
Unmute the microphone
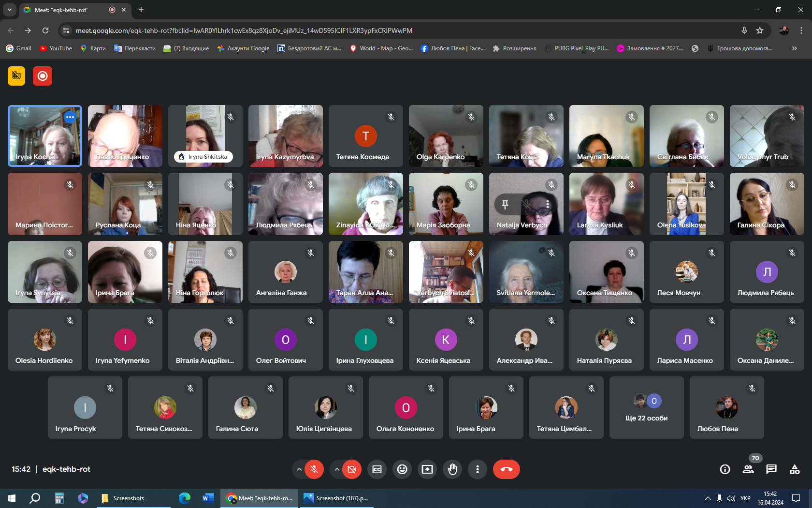click(x=314, y=469)
